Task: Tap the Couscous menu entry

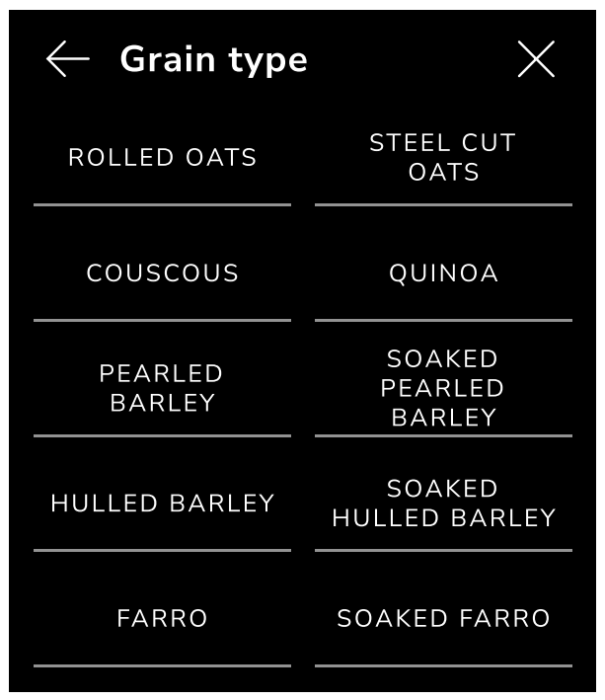Action: coord(163,273)
